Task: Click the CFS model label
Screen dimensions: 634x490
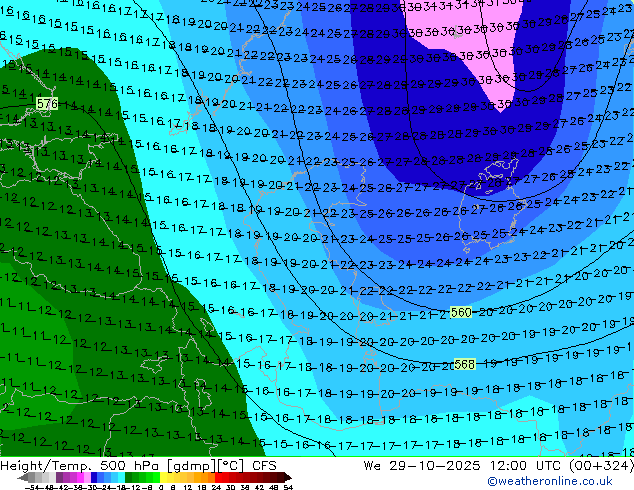Action: pos(264,466)
